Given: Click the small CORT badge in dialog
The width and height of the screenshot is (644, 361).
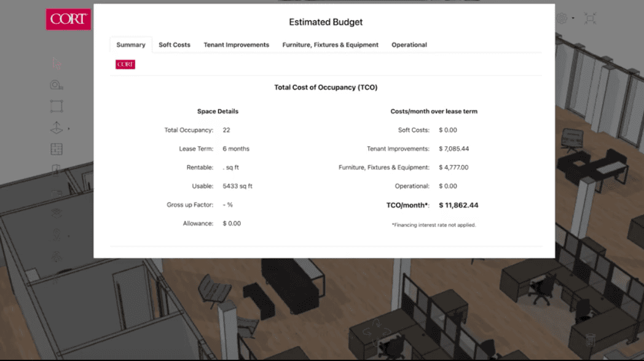Looking at the screenshot, I should 125,64.
